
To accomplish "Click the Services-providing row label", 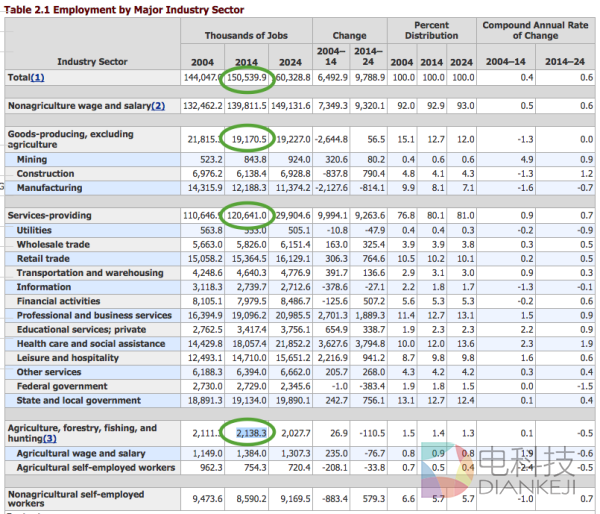I will coord(49,215).
